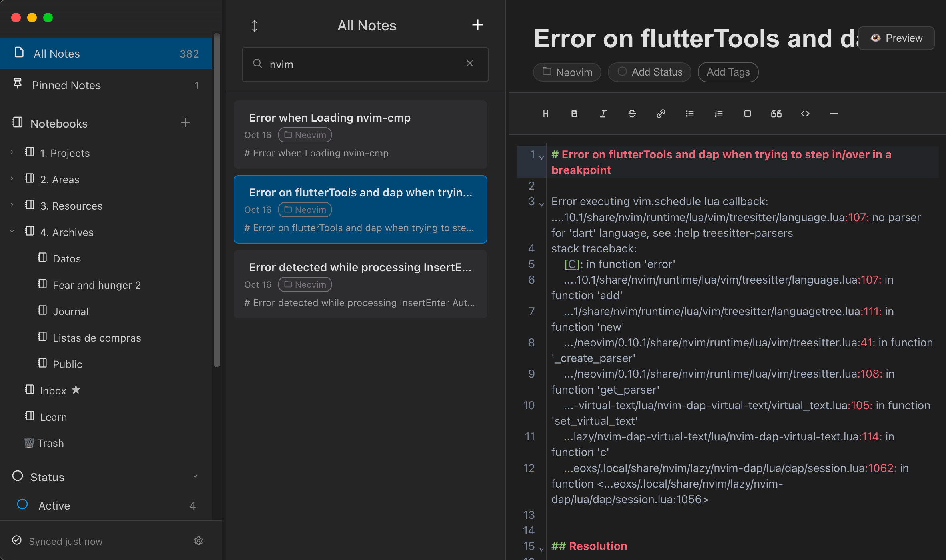
Task: Select the Learn notebook
Action: coord(46,417)
